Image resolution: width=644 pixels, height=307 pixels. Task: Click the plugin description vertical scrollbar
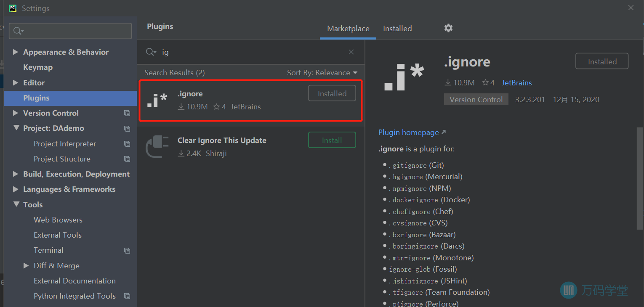click(640, 179)
